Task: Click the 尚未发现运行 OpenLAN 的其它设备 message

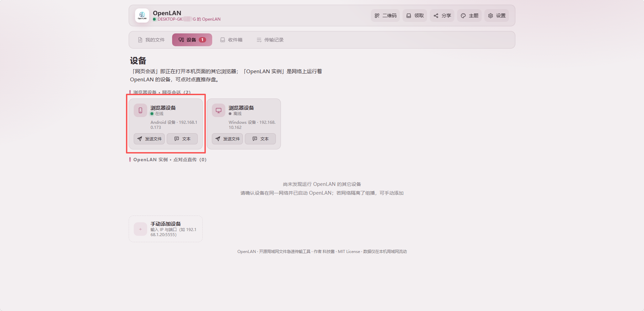Action: [x=322, y=184]
